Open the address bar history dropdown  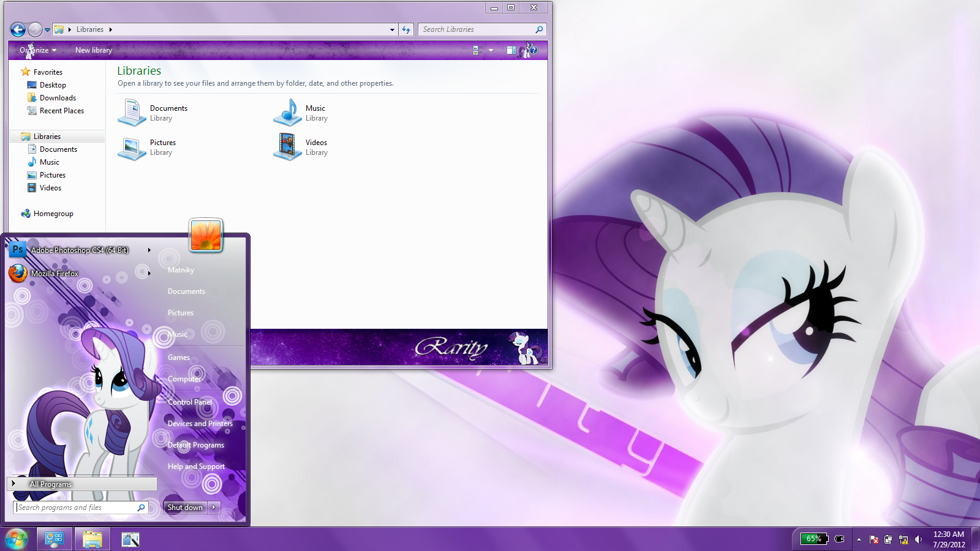tap(391, 29)
